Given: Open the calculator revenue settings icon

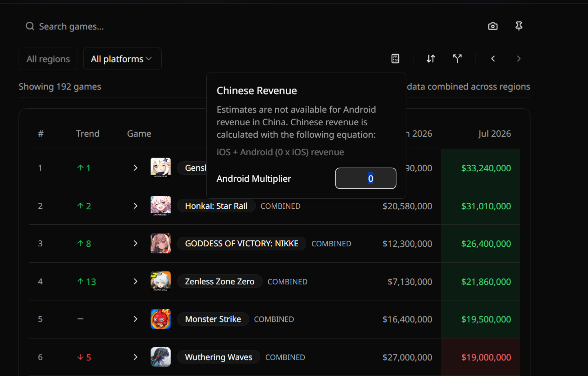Looking at the screenshot, I should click(395, 59).
